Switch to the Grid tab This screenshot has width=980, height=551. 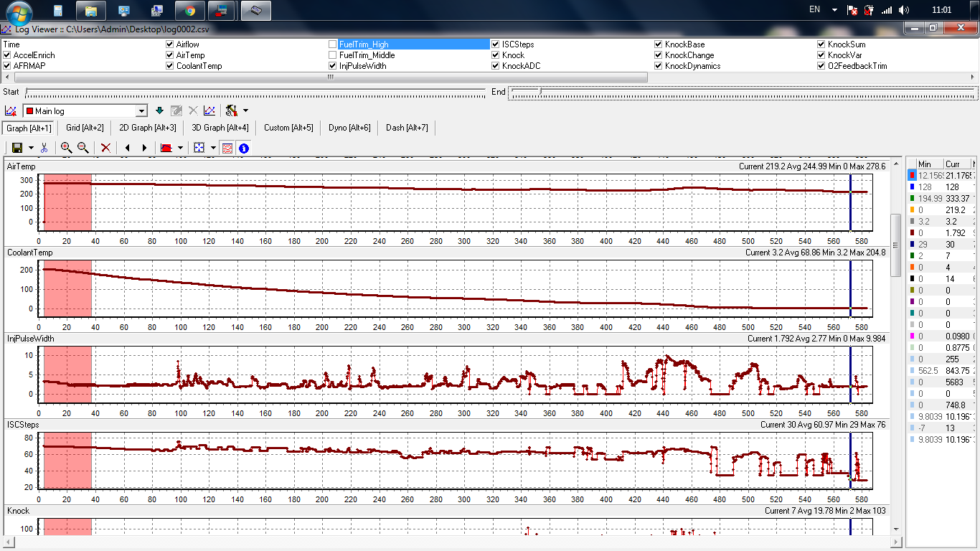click(x=85, y=128)
